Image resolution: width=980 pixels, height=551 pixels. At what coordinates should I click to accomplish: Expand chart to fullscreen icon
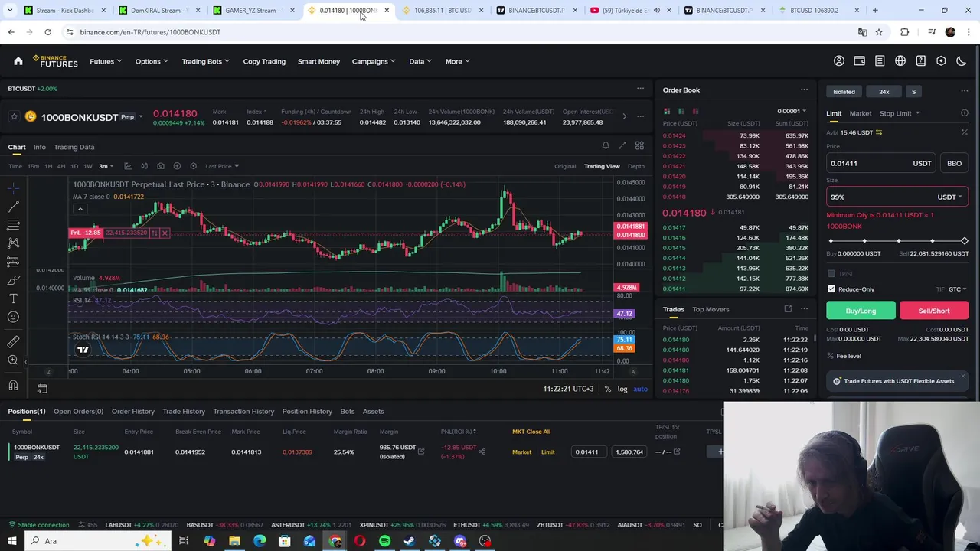pos(622,146)
